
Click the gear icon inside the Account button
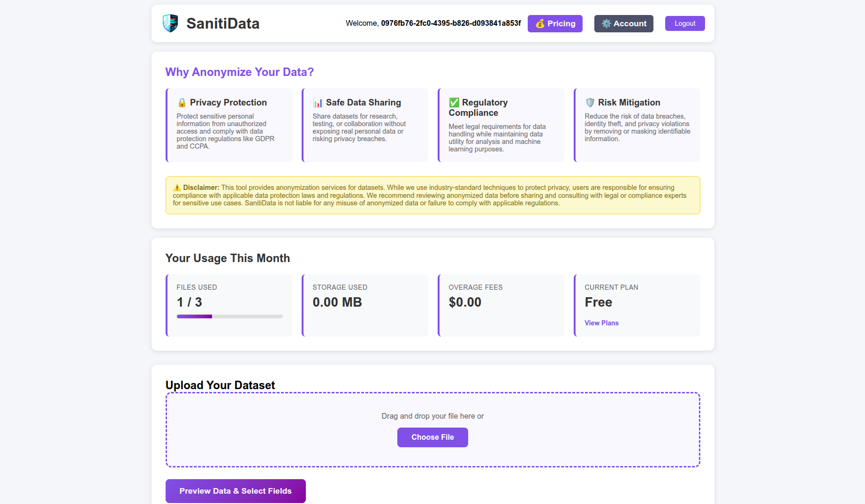tap(607, 23)
